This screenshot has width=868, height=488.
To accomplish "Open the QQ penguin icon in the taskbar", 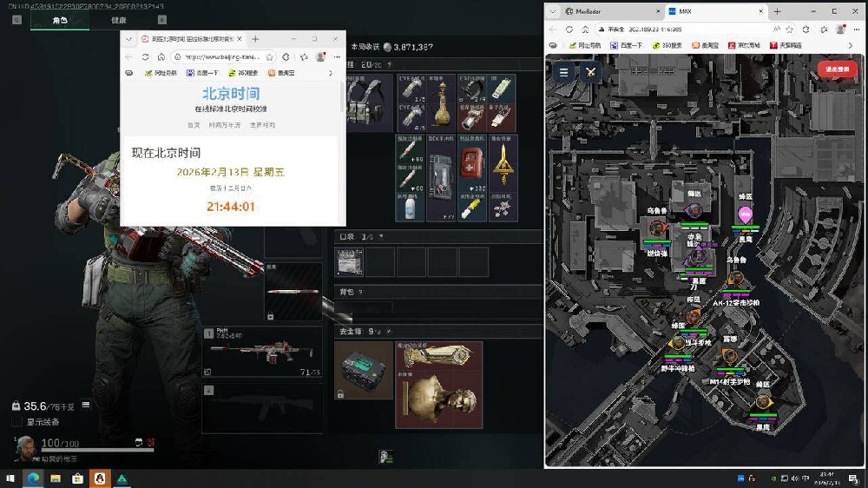I will pos(100,478).
